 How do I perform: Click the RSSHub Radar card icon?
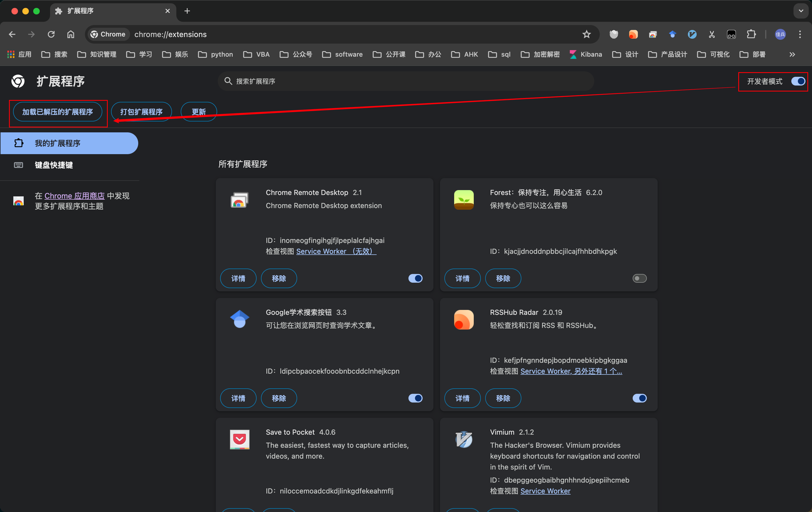tap(464, 319)
